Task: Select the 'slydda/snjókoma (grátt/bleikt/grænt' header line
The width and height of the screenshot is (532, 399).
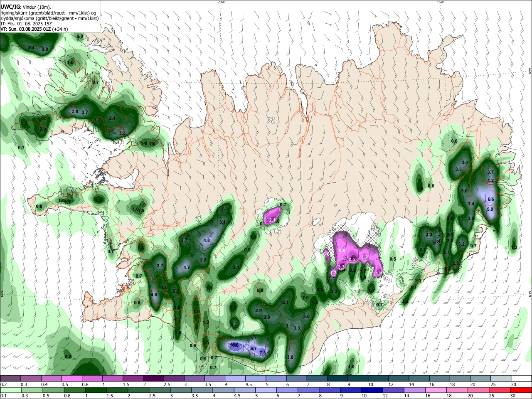Action: click(x=49, y=18)
